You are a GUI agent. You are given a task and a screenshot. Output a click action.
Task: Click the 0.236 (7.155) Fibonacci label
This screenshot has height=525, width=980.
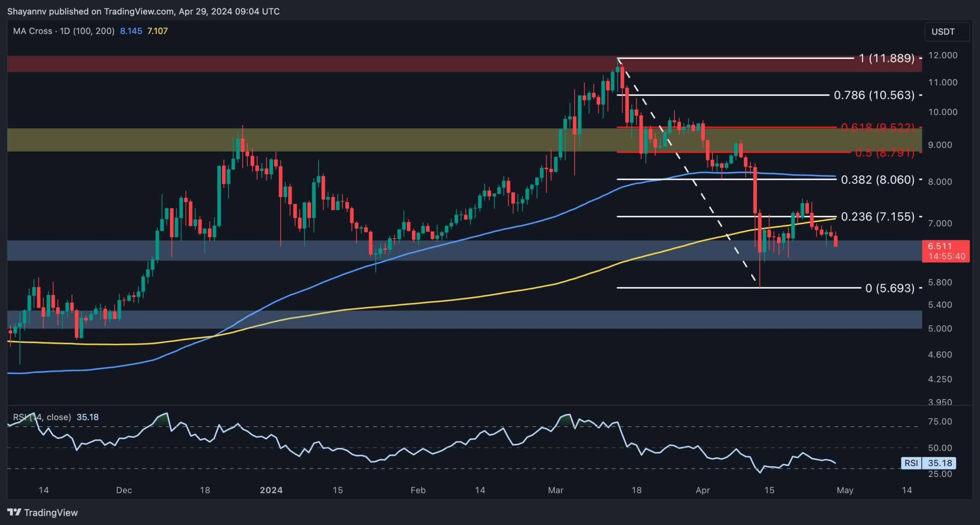[877, 217]
